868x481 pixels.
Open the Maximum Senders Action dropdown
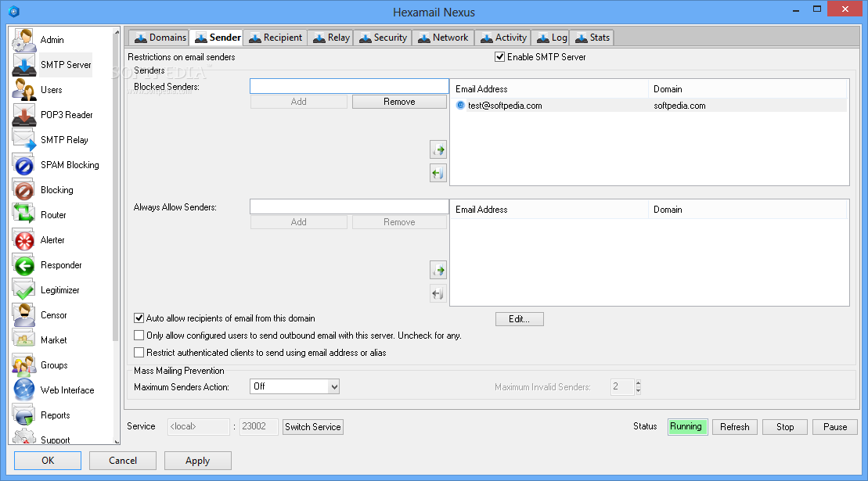pos(294,386)
